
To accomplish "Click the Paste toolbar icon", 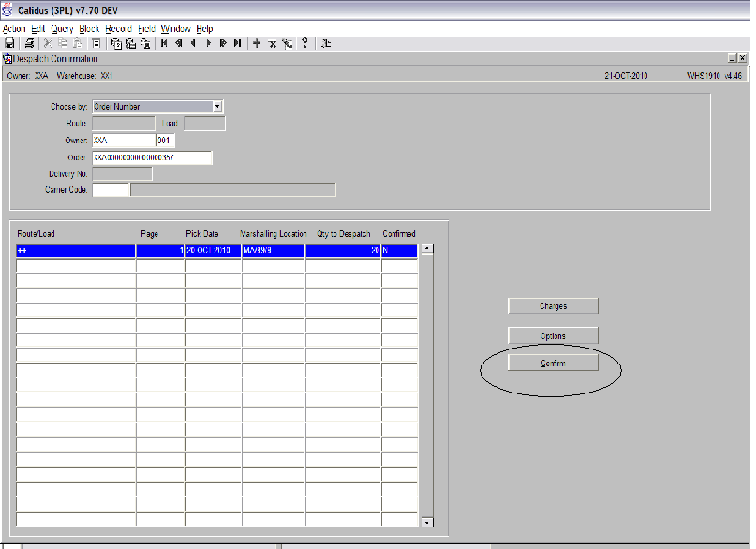I will coord(77,43).
